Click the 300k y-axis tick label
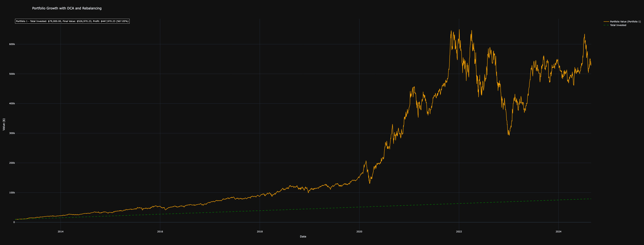This screenshot has height=245, width=644. tap(12, 133)
